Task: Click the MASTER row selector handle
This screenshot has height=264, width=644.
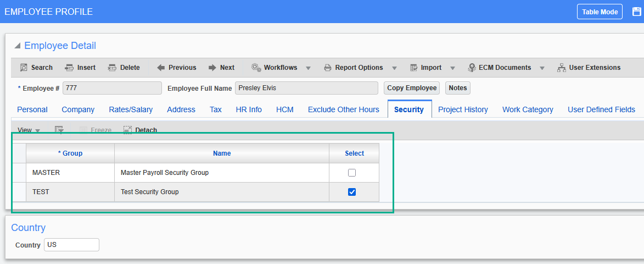Action: click(19, 173)
